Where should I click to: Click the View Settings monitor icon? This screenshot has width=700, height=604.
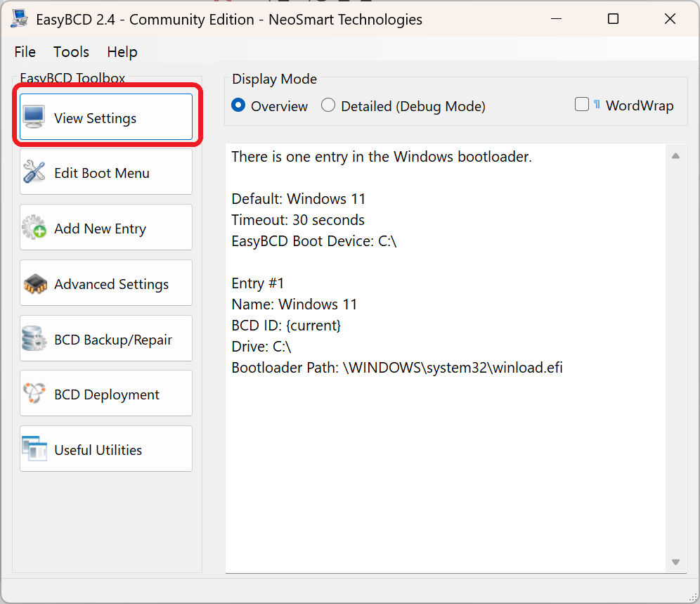point(34,117)
